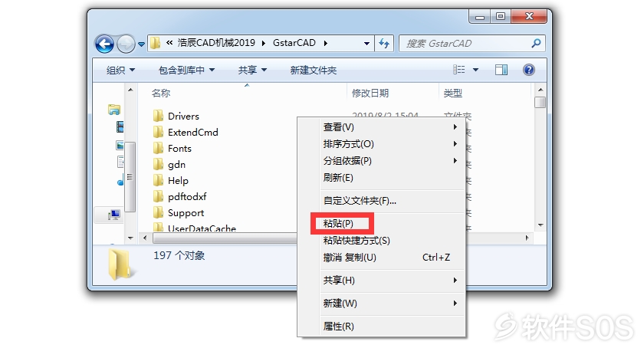Click the Documents library icon in navigation pane
This screenshot has width=644, height=348.
120,162
